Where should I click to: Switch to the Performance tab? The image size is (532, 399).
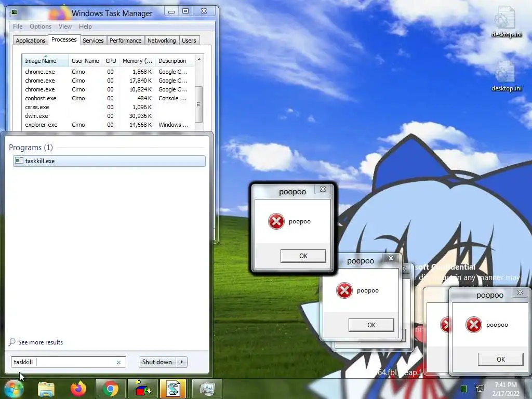pos(125,41)
